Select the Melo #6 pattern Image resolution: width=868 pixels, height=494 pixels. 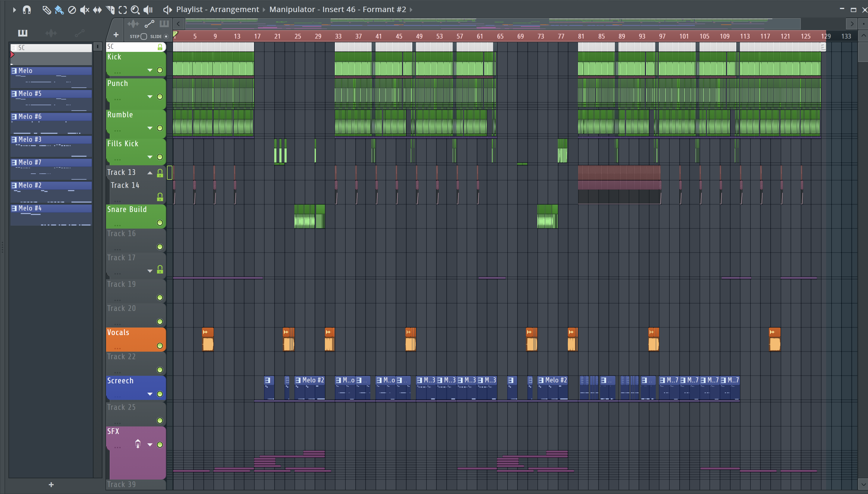(51, 123)
